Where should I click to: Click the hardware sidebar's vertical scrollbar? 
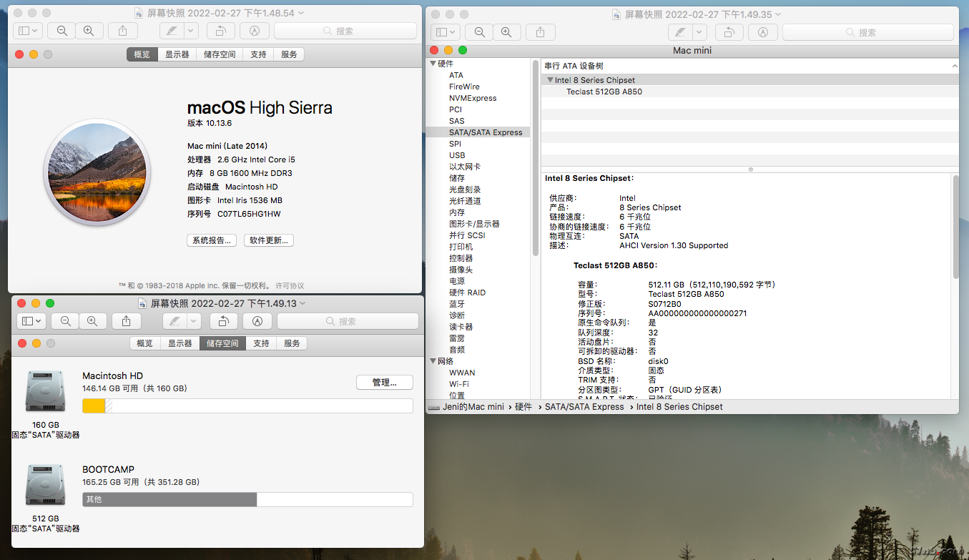[535, 159]
